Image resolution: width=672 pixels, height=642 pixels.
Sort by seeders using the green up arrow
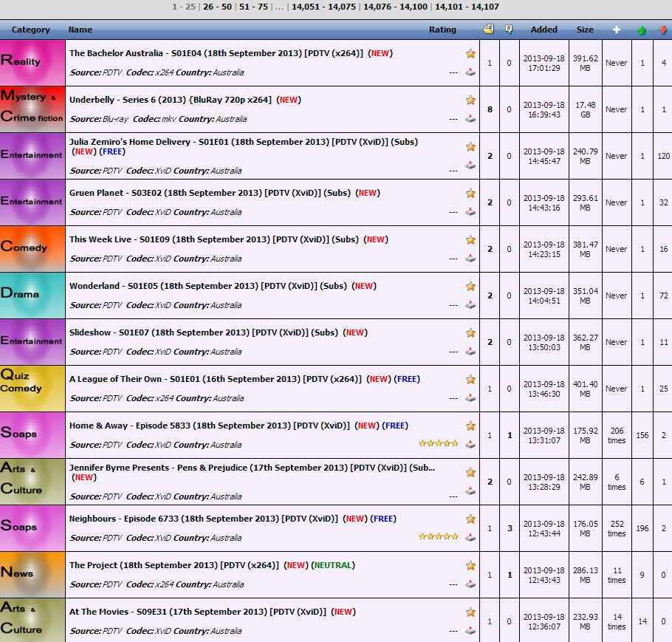[x=642, y=30]
